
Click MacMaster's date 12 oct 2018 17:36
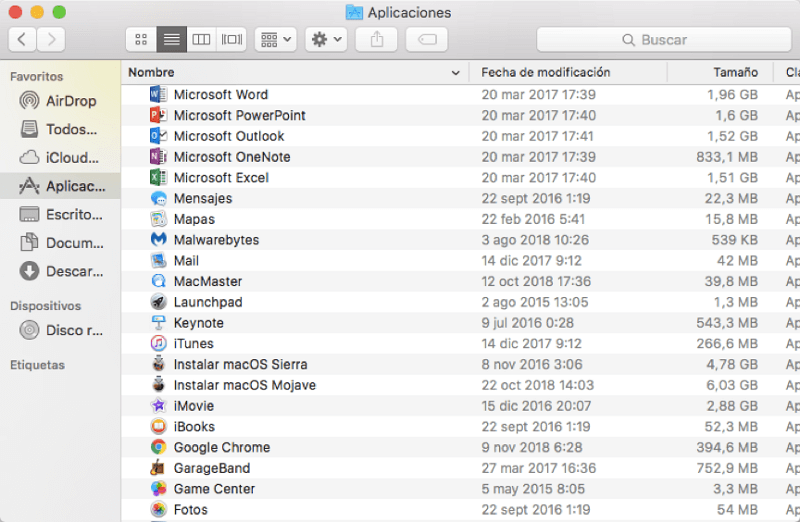pyautogui.click(x=536, y=282)
